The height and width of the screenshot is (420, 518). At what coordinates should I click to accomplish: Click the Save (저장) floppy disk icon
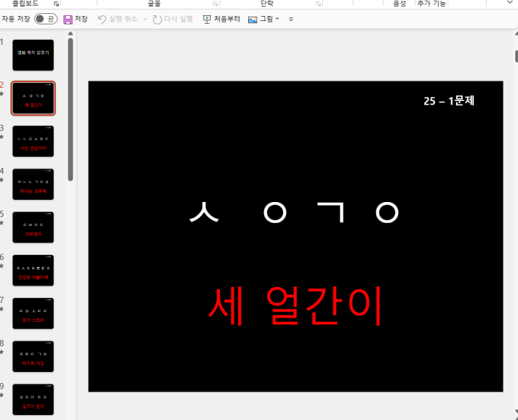pyautogui.click(x=68, y=20)
